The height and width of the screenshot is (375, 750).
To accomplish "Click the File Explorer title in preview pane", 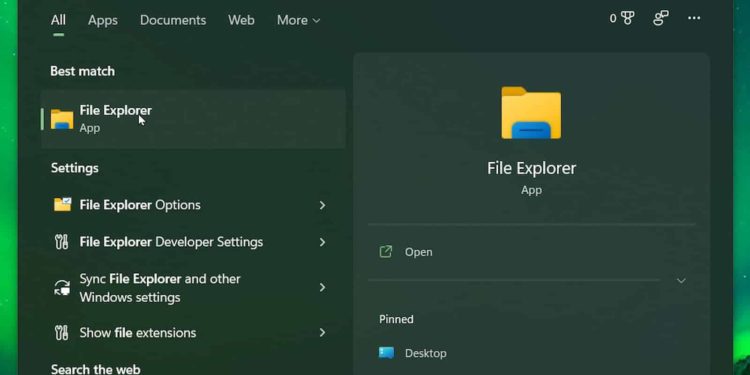I will (531, 168).
